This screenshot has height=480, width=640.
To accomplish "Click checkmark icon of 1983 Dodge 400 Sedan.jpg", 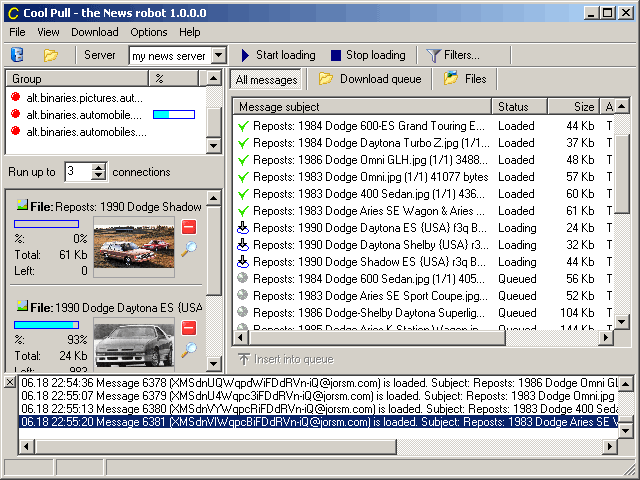I will click(243, 194).
